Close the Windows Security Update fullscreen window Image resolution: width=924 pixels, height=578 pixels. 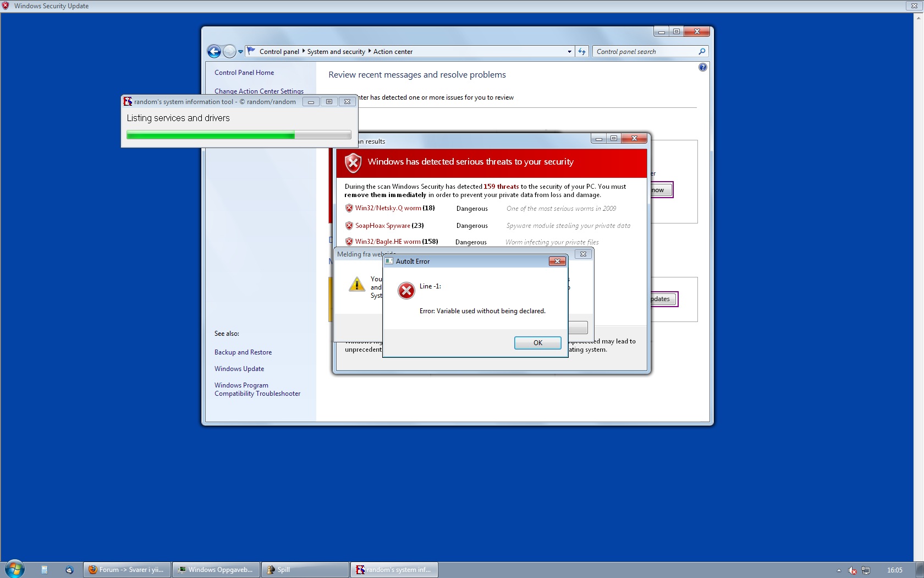tap(914, 6)
